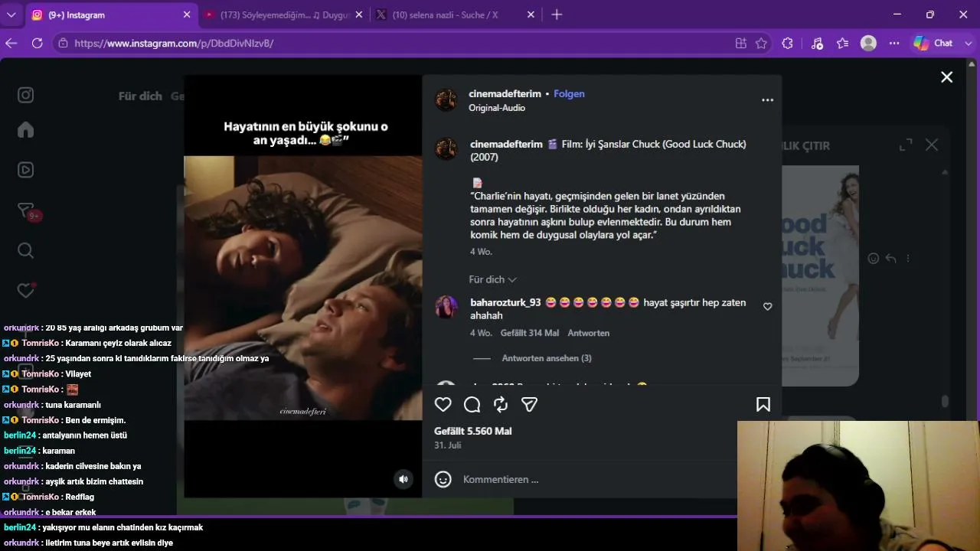Open the tab list chevron dropdown
Image resolution: width=980 pixels, height=551 pixels.
[11, 15]
